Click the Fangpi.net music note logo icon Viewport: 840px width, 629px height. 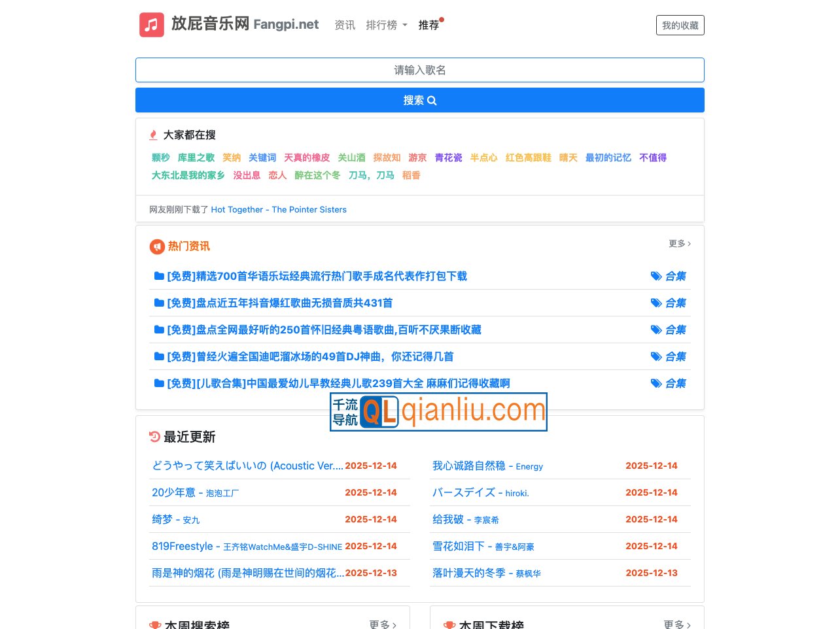151,24
